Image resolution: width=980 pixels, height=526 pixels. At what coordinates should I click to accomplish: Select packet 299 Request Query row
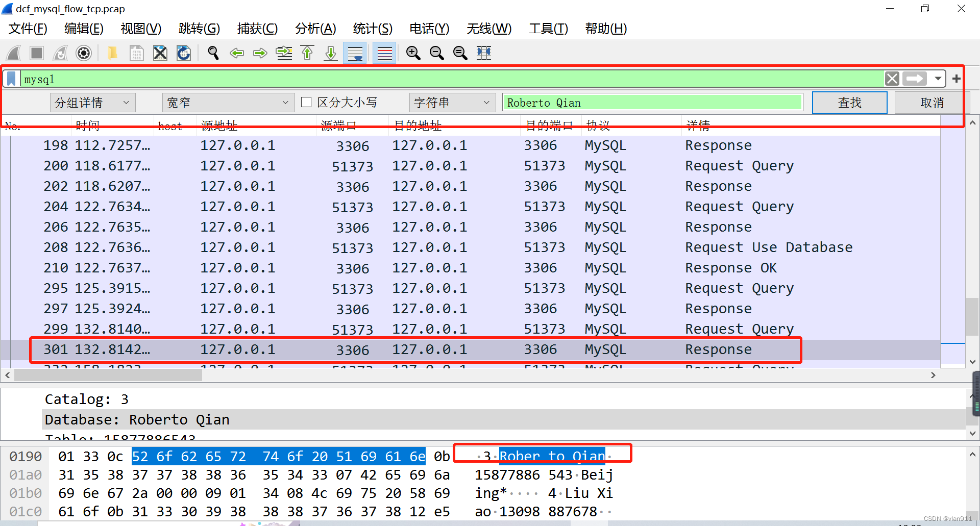(470, 329)
